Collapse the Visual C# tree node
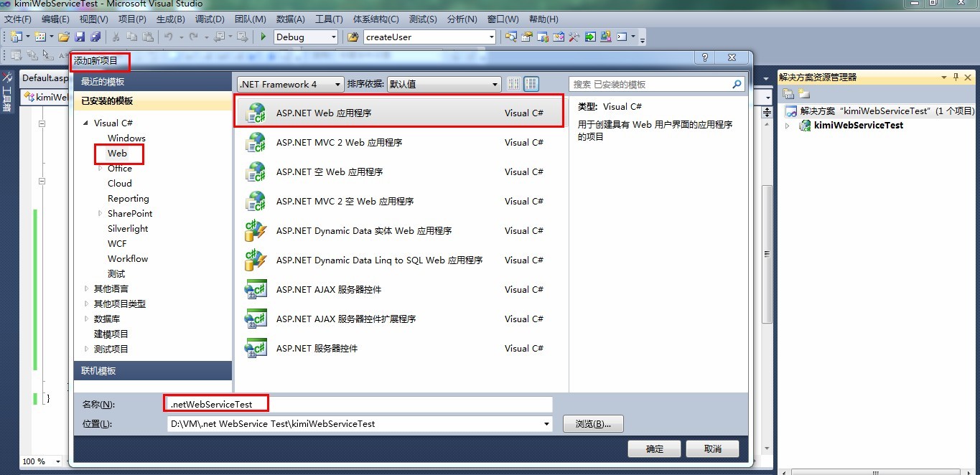This screenshot has height=475, width=980. 86,123
